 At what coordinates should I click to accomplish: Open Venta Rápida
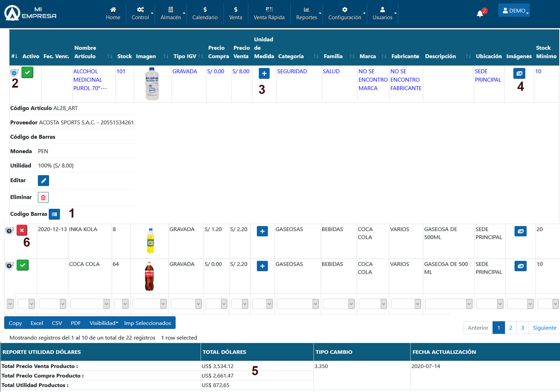[269, 14]
